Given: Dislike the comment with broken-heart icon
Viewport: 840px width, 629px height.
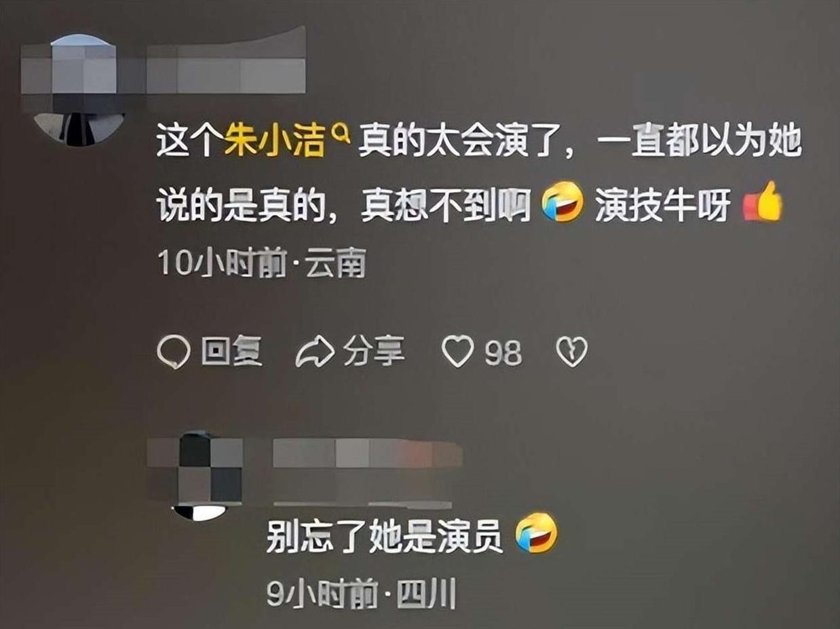Looking at the screenshot, I should click(x=571, y=352).
